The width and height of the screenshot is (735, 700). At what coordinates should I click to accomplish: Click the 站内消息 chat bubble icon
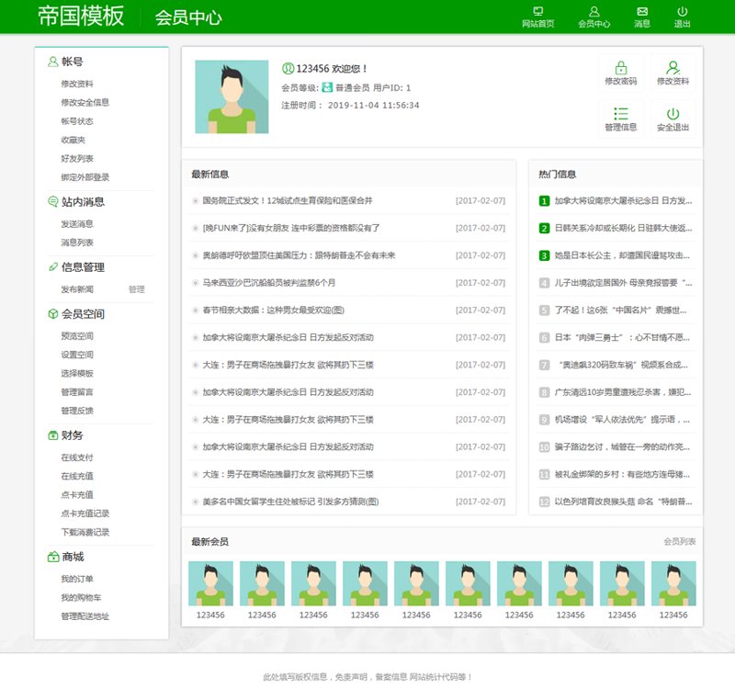[52, 201]
